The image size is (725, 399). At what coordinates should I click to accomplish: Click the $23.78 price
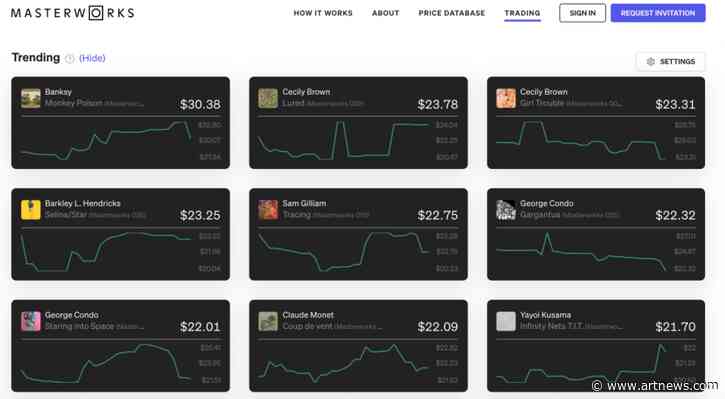(437, 104)
